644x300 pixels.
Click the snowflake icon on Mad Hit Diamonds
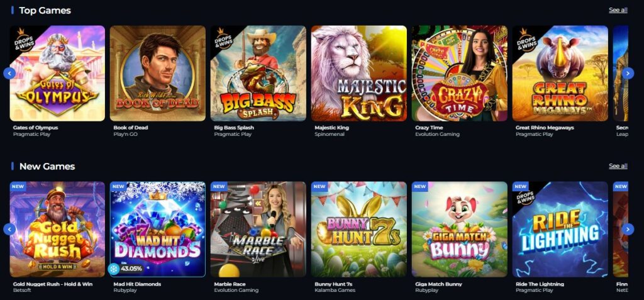113,269
